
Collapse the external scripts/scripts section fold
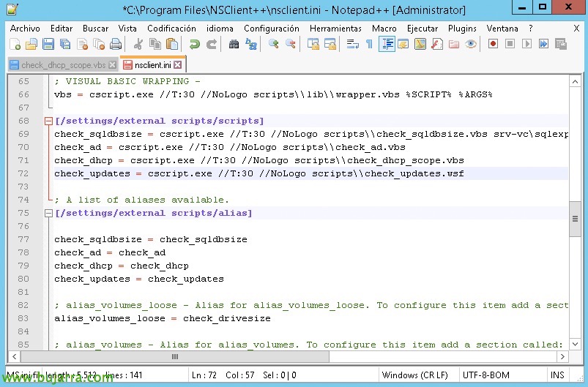click(x=48, y=121)
